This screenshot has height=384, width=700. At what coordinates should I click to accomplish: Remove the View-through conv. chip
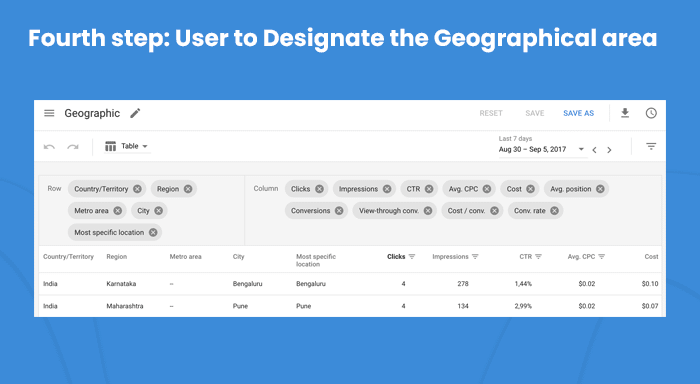pyautogui.click(x=428, y=211)
